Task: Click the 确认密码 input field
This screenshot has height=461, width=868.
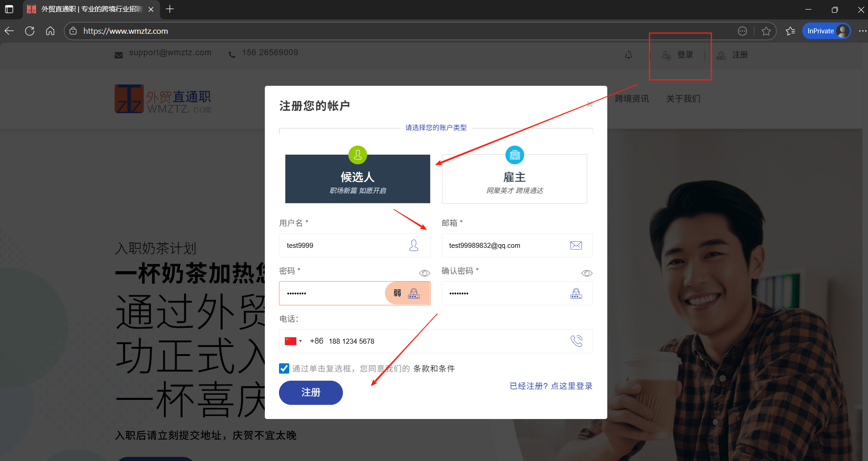Action: (517, 293)
